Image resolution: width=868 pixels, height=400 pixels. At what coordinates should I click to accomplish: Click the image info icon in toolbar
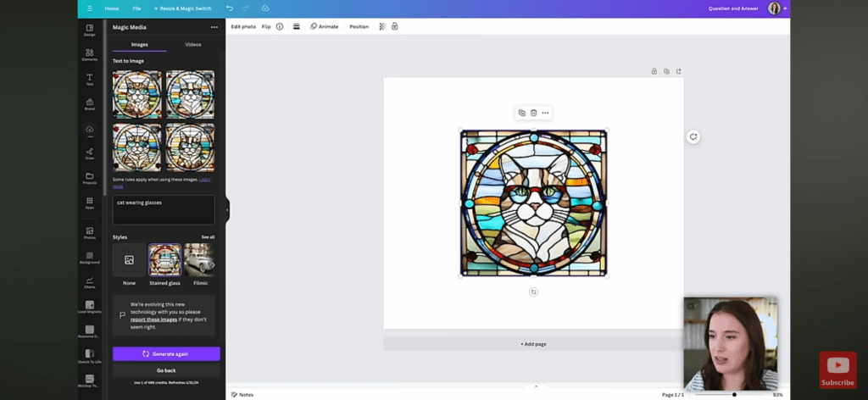[x=280, y=26]
